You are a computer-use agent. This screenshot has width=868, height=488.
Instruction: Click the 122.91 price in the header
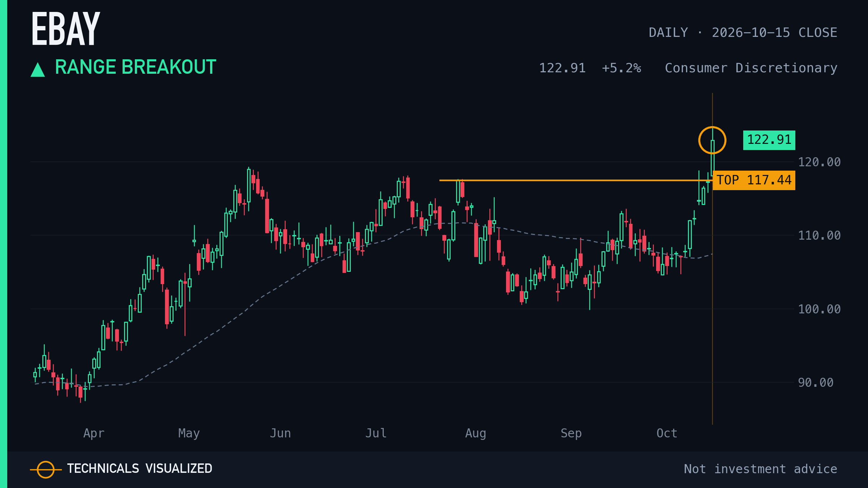coord(562,68)
